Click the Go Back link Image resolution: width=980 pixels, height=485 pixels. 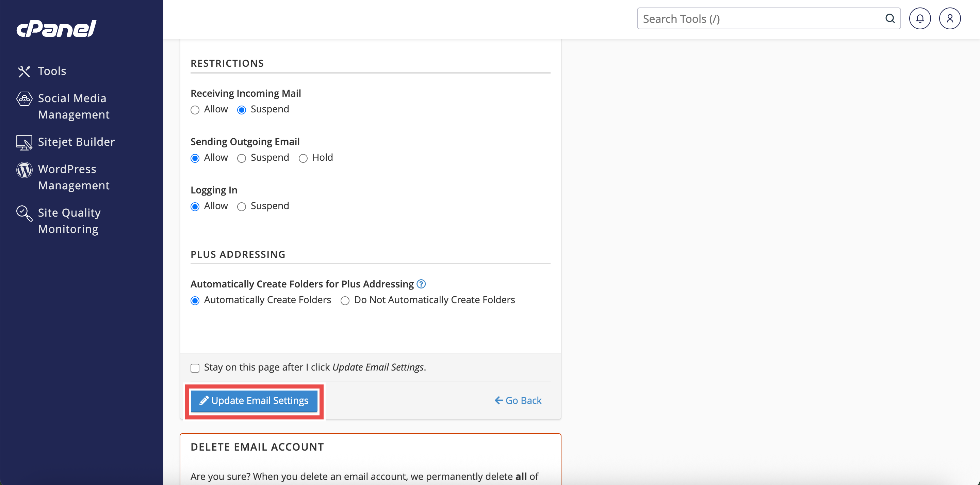[x=518, y=401]
